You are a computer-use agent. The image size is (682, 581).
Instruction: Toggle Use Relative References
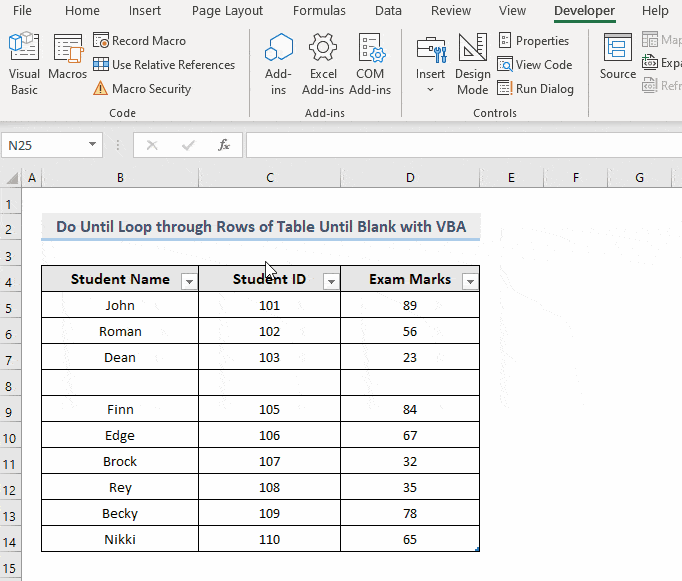(164, 65)
